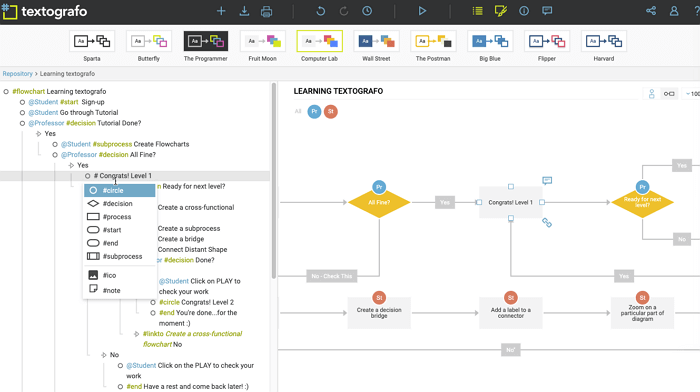
Task: Choose #circle from the shape menu
Action: [x=120, y=190]
